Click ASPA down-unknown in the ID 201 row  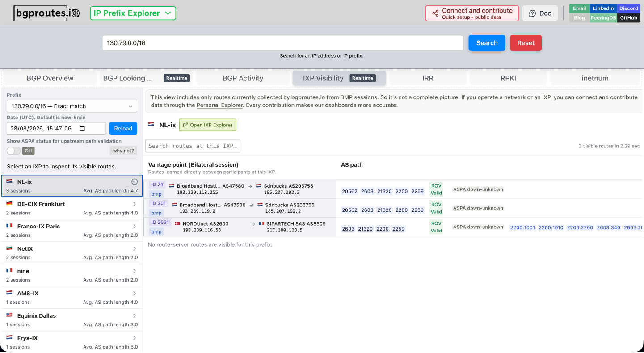click(x=478, y=208)
